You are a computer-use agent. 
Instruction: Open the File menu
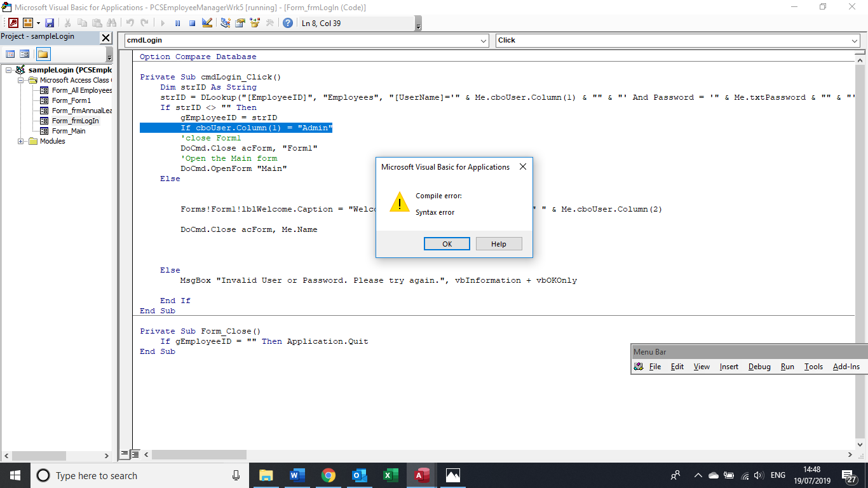coord(655,367)
